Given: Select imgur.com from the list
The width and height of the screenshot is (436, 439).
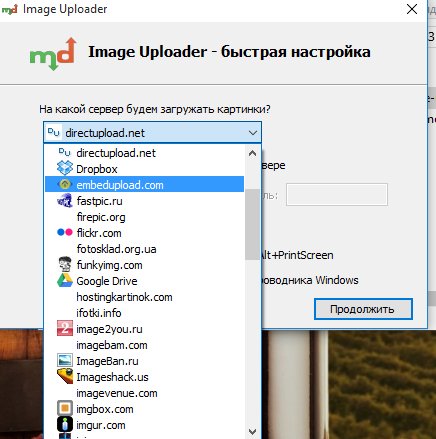Looking at the screenshot, I should (x=144, y=425).
